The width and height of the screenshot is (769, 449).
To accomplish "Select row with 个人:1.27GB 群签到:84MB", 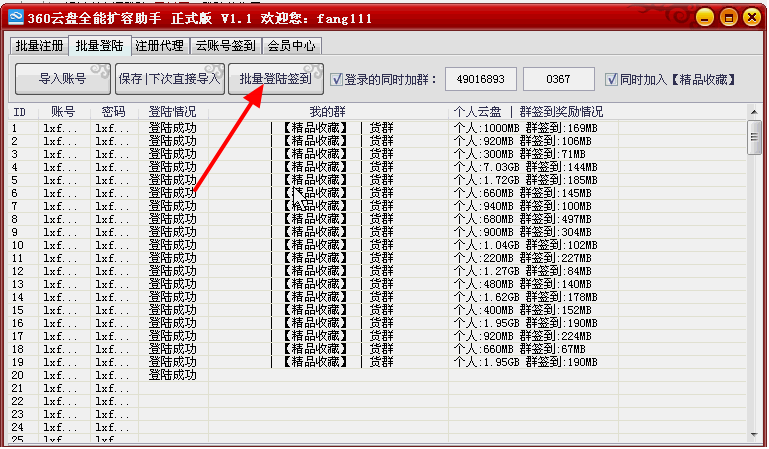I will (378, 271).
